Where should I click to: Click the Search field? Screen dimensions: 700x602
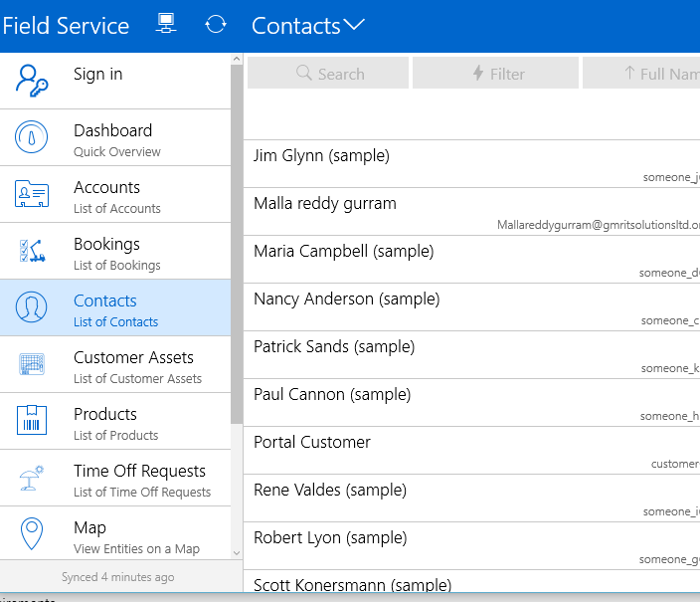click(x=328, y=73)
